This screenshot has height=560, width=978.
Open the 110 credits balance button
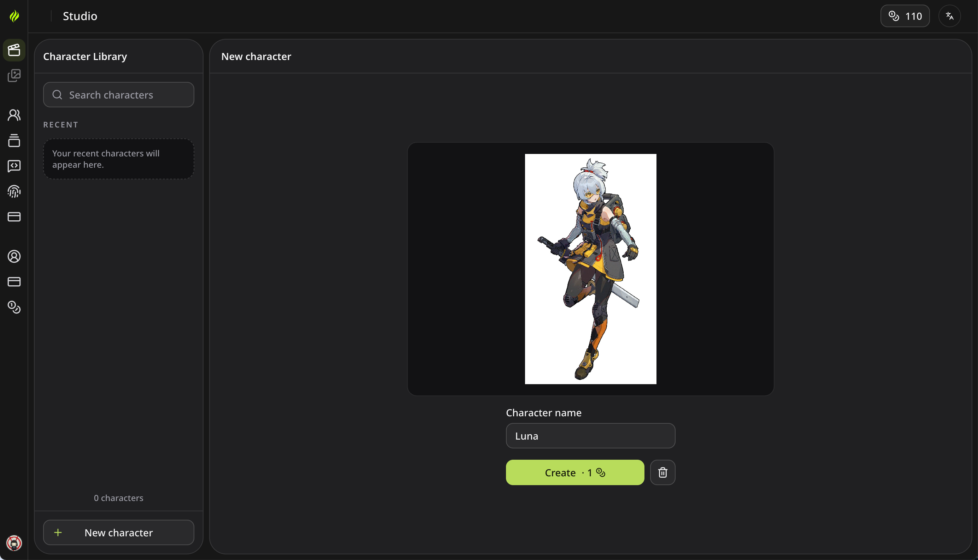pyautogui.click(x=905, y=16)
